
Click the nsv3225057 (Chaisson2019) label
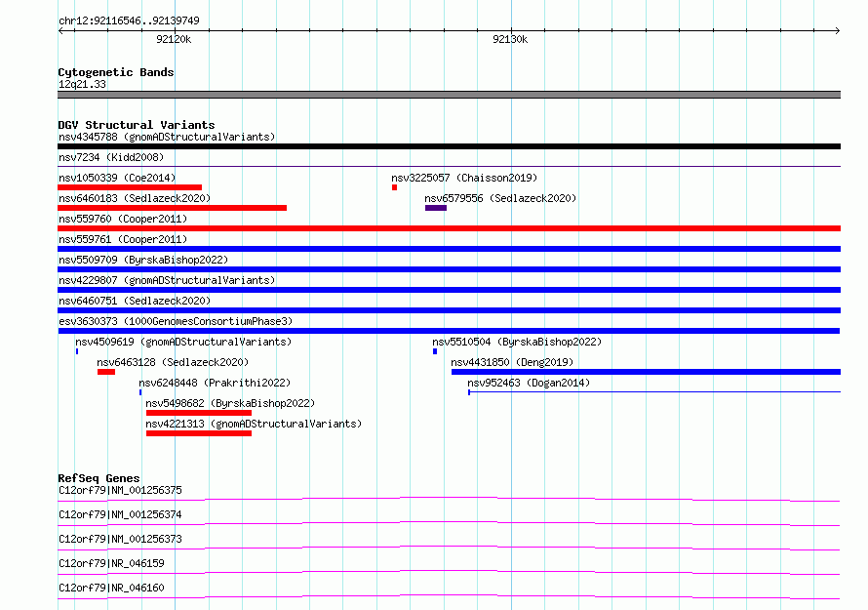464,178
